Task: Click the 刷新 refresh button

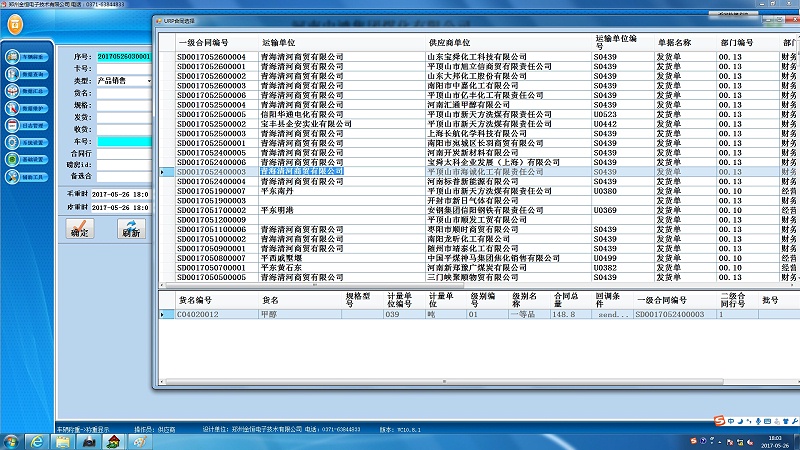Action: (130, 228)
